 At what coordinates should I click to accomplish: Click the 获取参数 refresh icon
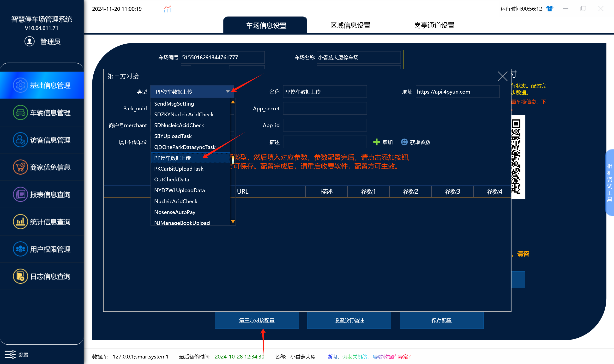pyautogui.click(x=404, y=142)
